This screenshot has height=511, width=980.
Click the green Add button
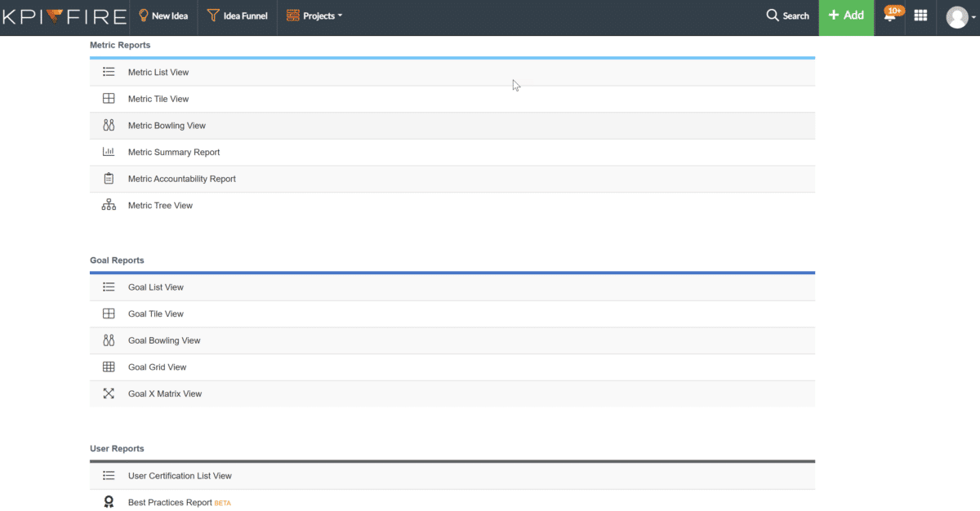pyautogui.click(x=846, y=17)
